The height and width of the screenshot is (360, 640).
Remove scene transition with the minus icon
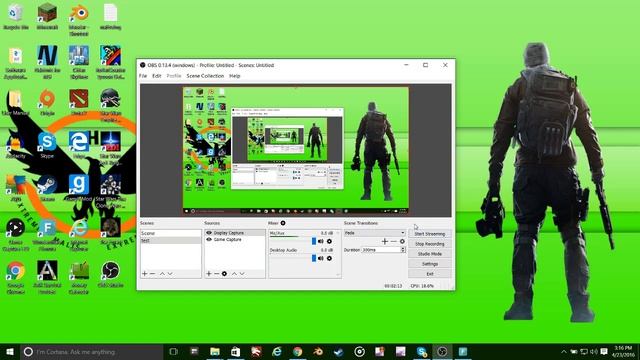pos(393,241)
